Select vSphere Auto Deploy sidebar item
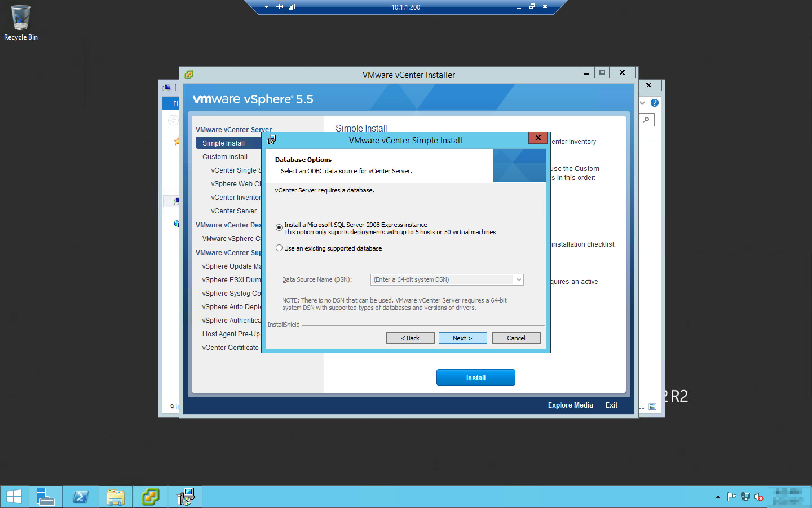This screenshot has height=508, width=812. coord(231,307)
